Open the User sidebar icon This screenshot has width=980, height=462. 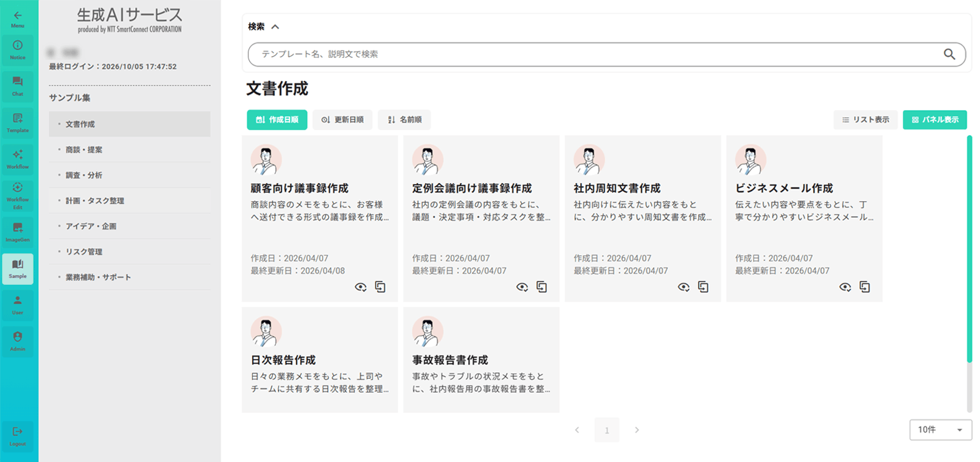pyautogui.click(x=17, y=304)
